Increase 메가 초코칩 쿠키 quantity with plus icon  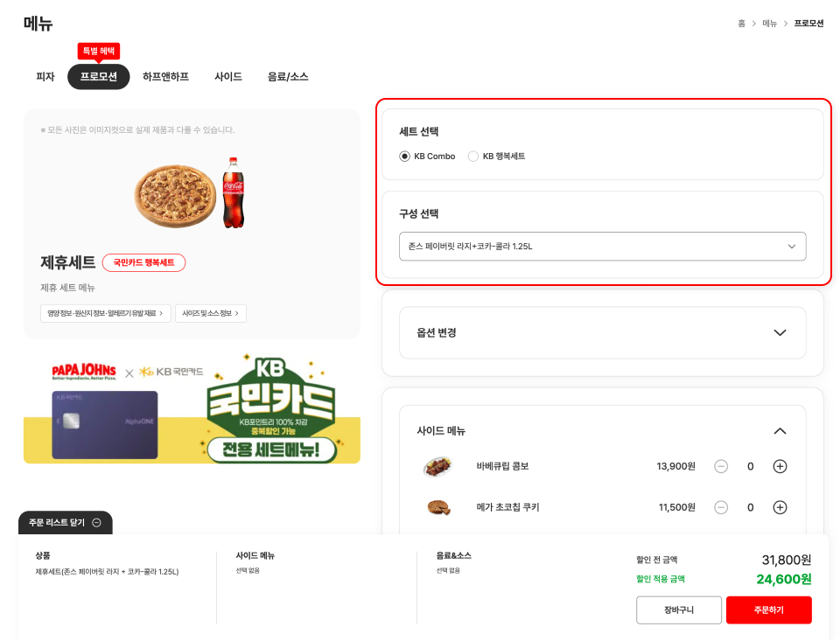(780, 507)
